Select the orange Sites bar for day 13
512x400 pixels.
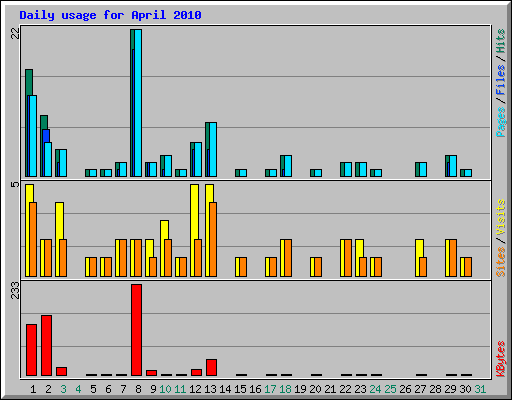pos(213,239)
